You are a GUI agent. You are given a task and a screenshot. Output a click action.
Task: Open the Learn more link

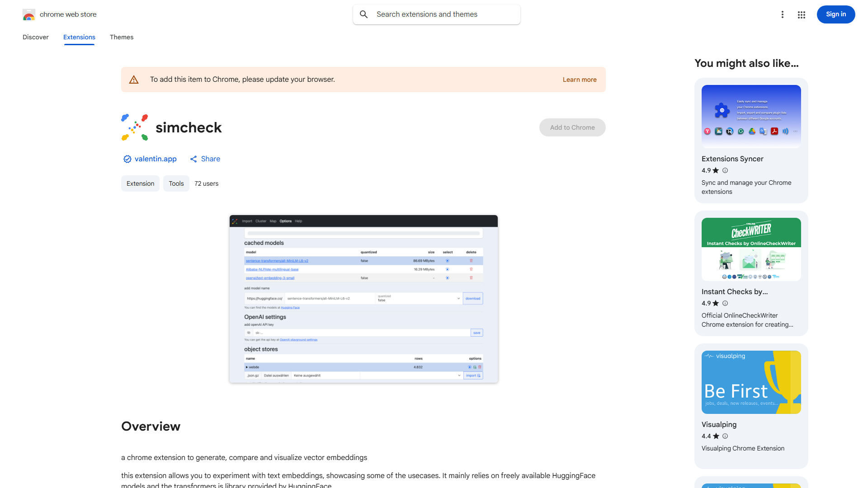[x=580, y=80]
